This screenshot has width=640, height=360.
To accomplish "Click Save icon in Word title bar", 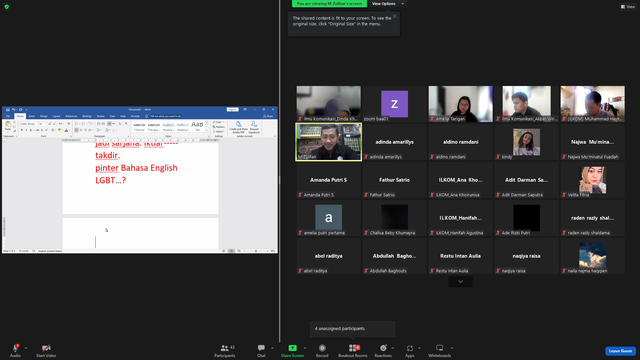I will click(7, 109).
